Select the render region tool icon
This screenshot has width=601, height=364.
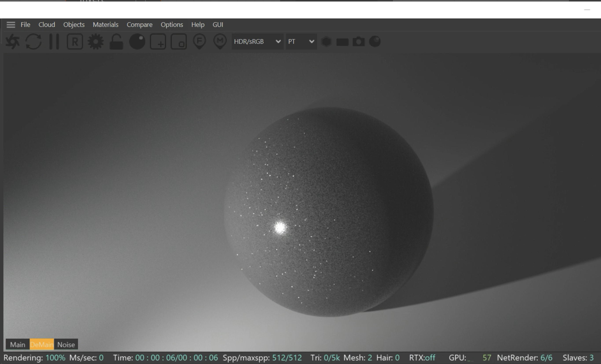(158, 42)
